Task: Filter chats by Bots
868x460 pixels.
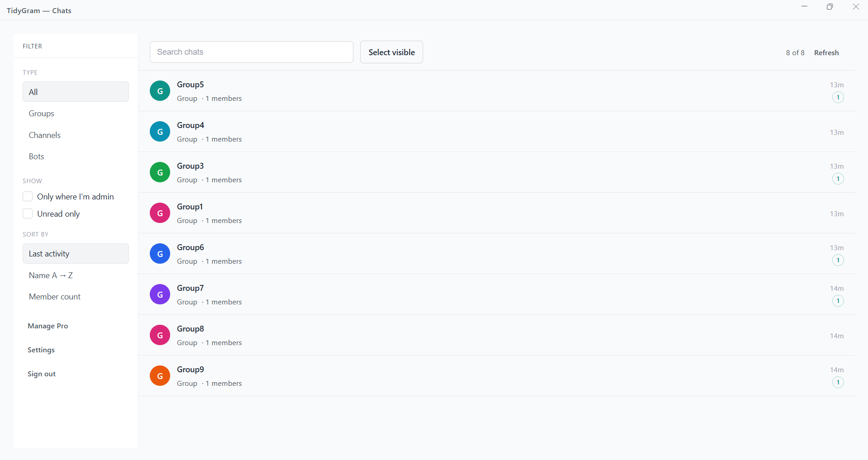Action: [76, 156]
